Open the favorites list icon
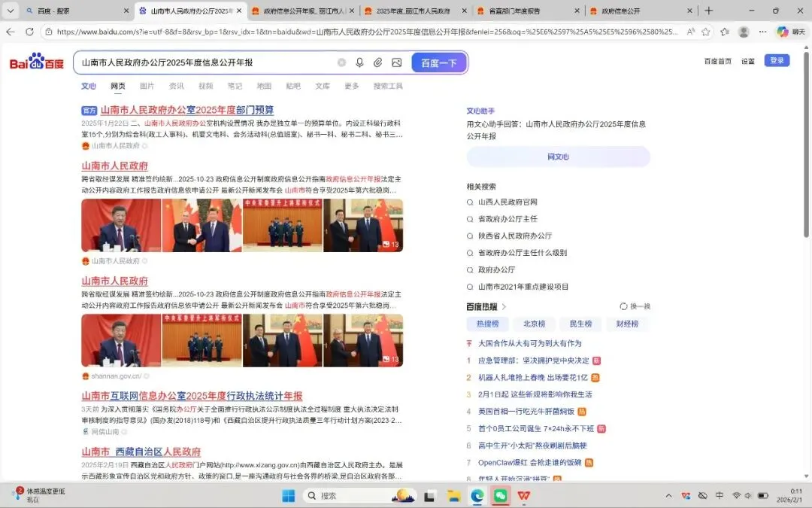This screenshot has width=812, height=508. point(725,32)
